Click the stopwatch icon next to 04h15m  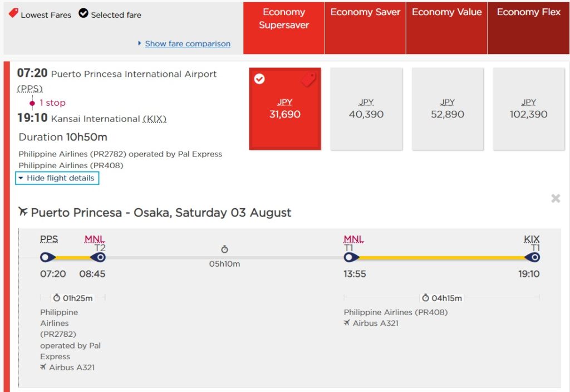click(425, 298)
